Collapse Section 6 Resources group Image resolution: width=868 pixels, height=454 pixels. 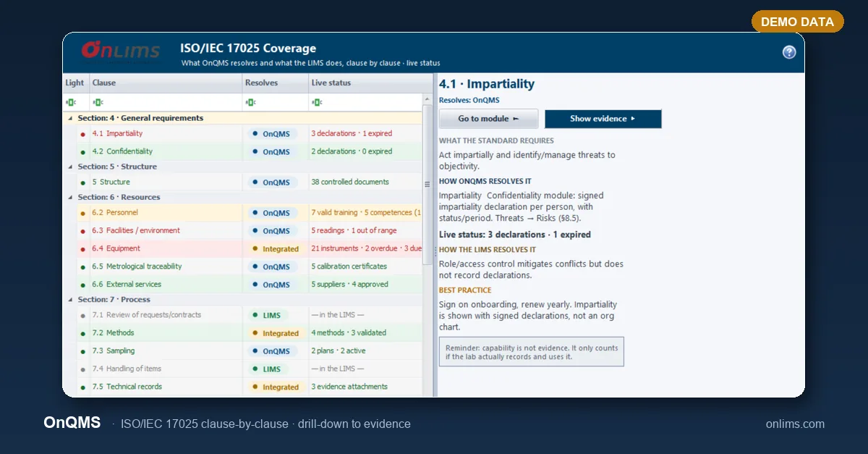click(x=70, y=197)
